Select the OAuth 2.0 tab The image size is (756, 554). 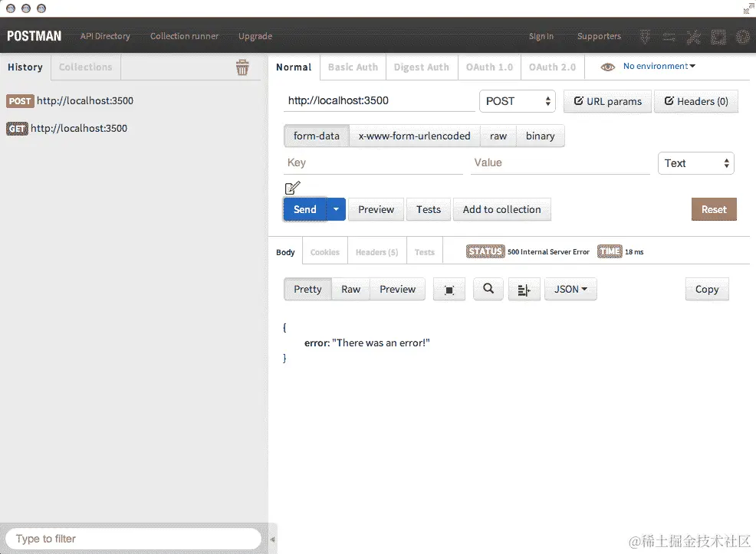(552, 67)
